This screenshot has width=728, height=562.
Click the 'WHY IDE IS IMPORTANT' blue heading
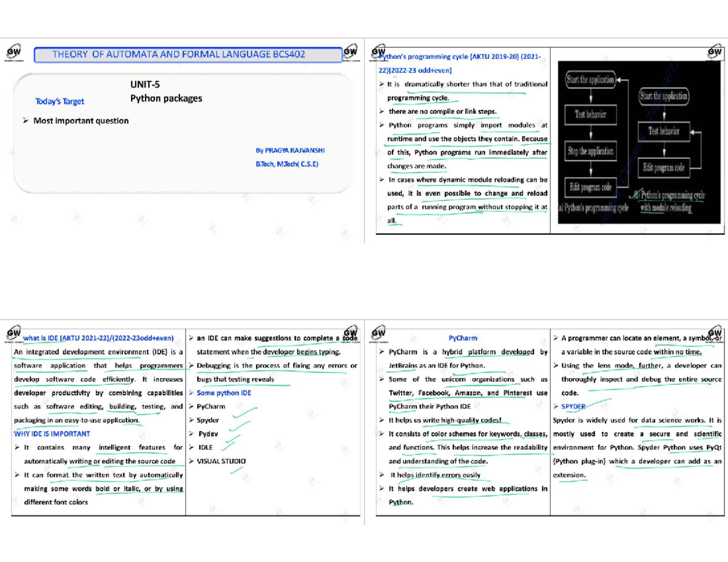click(52, 433)
